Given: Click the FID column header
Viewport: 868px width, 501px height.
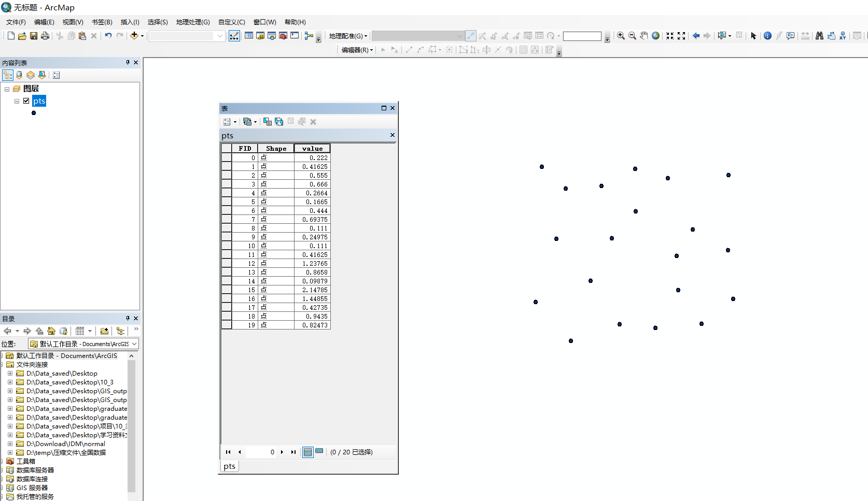Looking at the screenshot, I should coord(245,148).
